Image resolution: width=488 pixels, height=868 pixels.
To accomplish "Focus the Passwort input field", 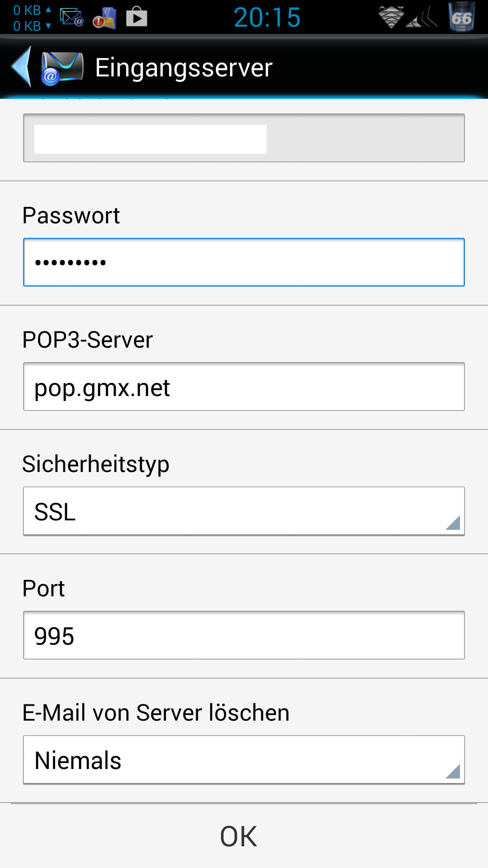I will point(244,262).
